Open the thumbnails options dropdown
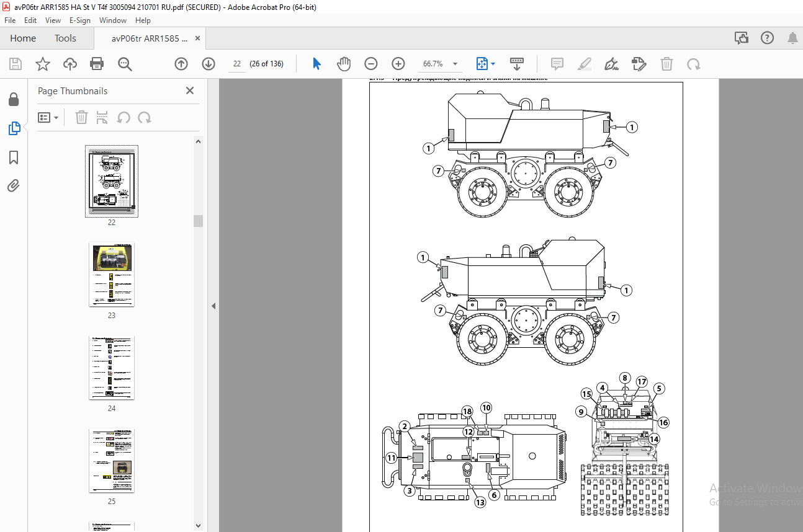 (48, 117)
